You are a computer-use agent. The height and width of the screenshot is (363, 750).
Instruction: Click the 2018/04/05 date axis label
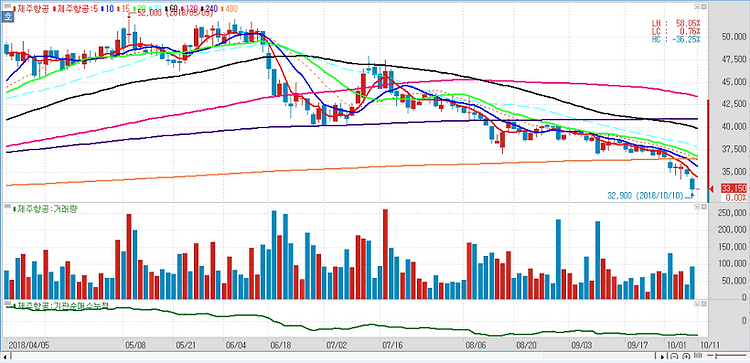[x=30, y=344]
